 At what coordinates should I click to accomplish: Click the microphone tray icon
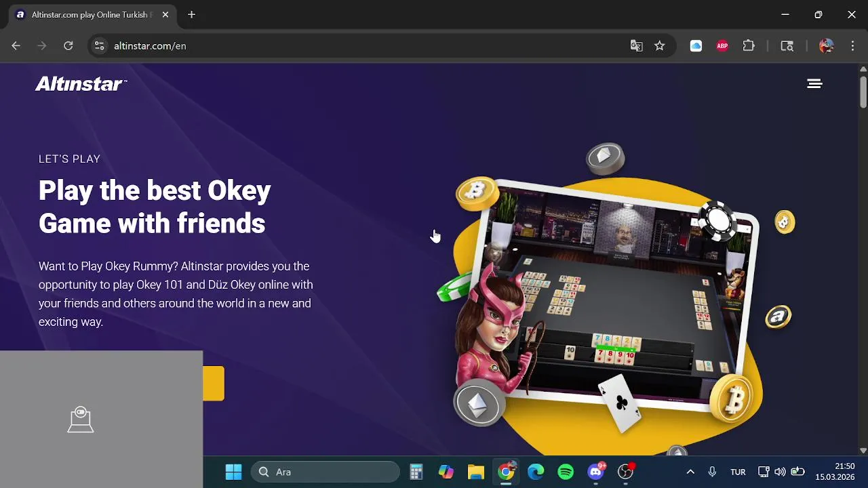712,472
